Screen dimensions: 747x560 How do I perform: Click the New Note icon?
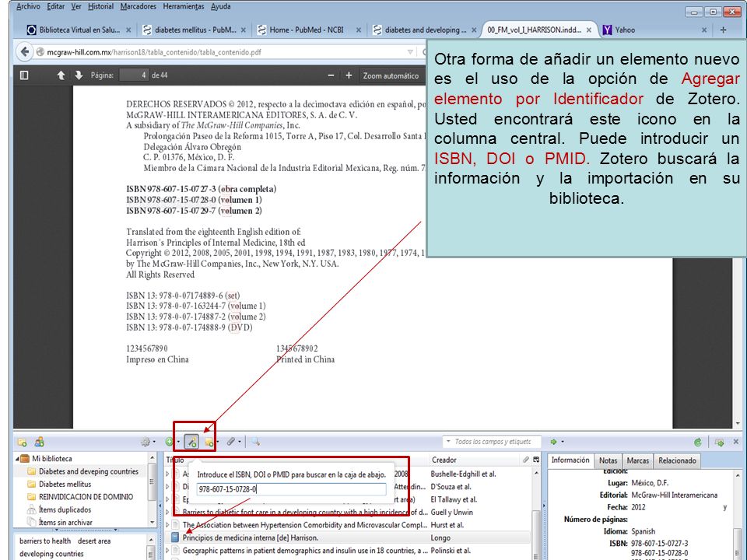pyautogui.click(x=210, y=443)
